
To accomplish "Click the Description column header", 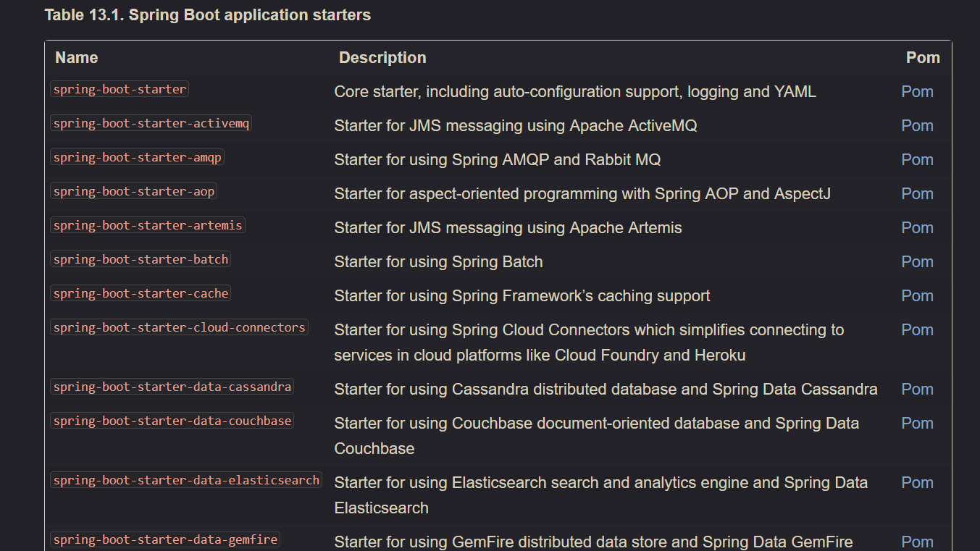I will [382, 58].
